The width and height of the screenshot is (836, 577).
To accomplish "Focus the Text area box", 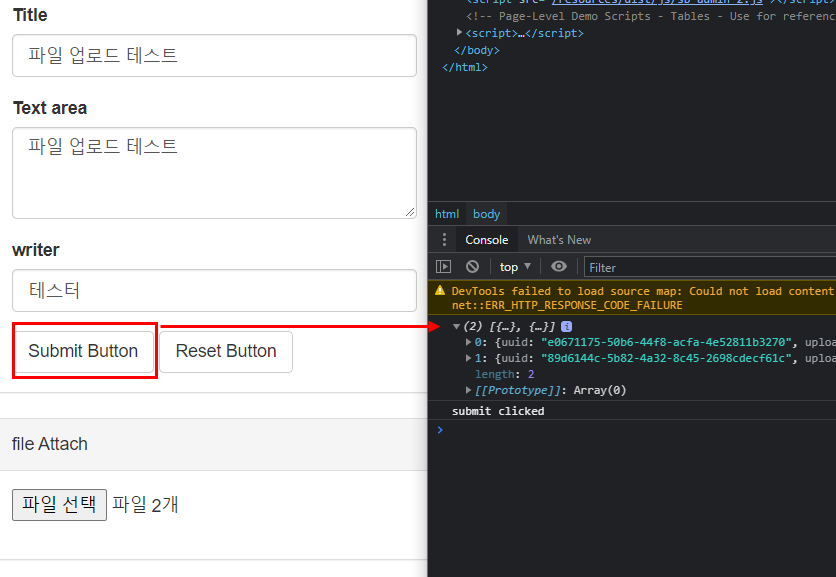I will click(x=214, y=173).
